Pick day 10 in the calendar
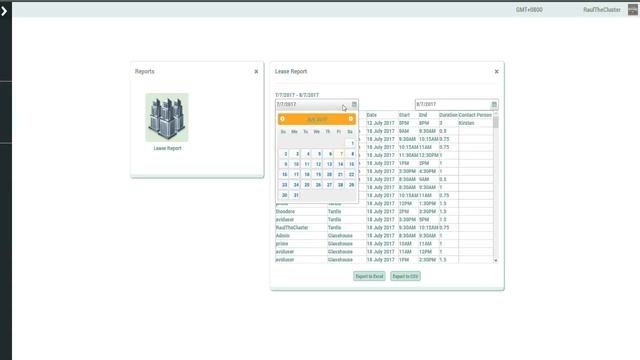 click(296, 164)
